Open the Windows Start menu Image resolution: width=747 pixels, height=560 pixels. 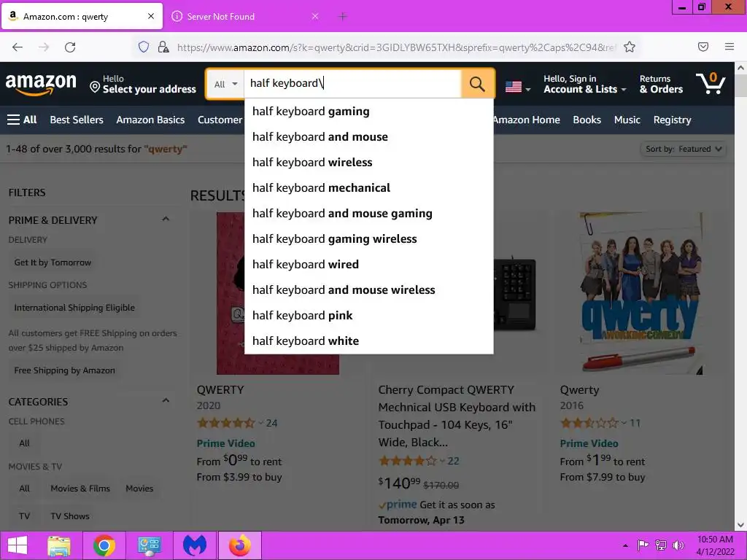pyautogui.click(x=18, y=545)
